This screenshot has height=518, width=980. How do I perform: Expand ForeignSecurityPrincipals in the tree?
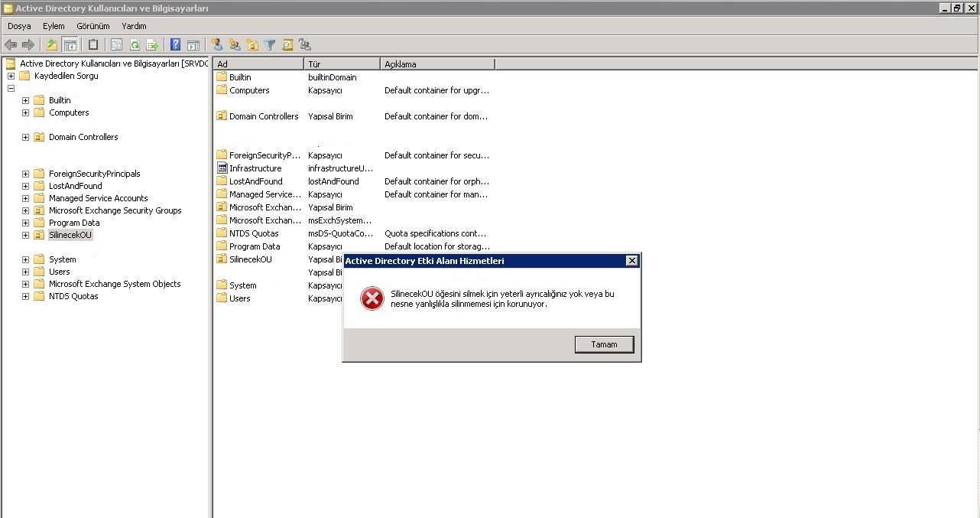[x=26, y=174]
